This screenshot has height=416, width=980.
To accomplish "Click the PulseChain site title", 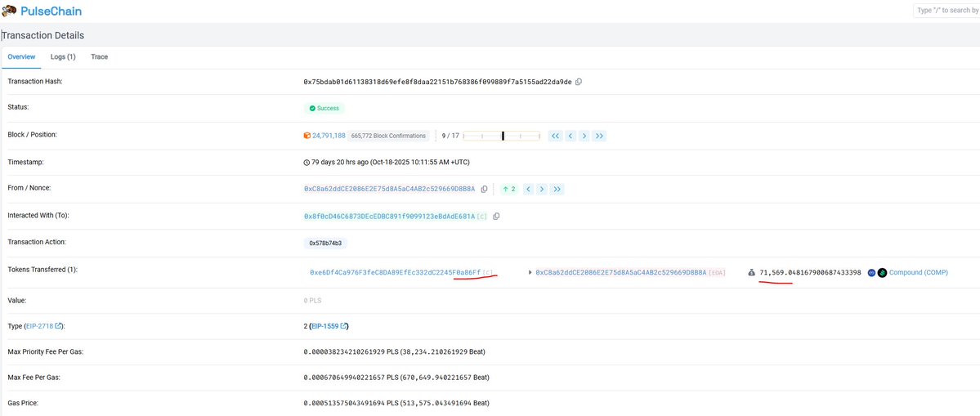I will pos(51,11).
